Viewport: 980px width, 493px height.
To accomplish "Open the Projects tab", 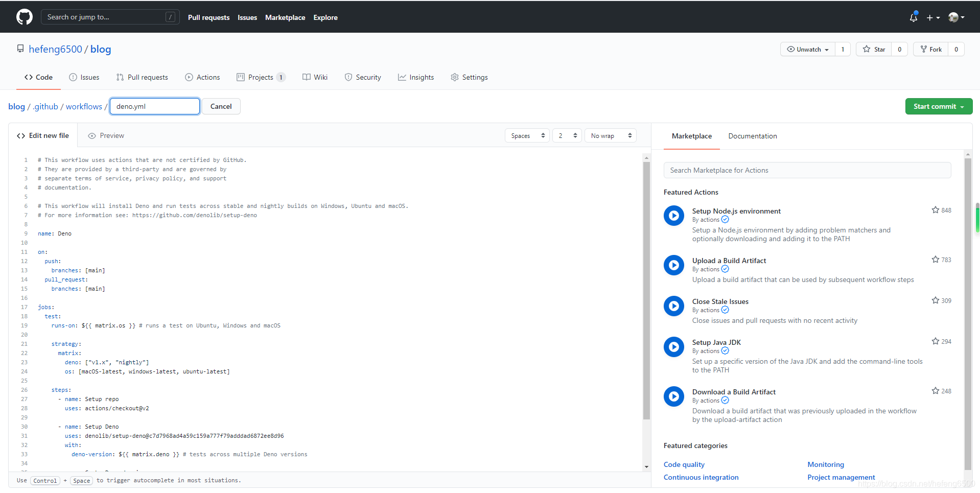I will [261, 77].
